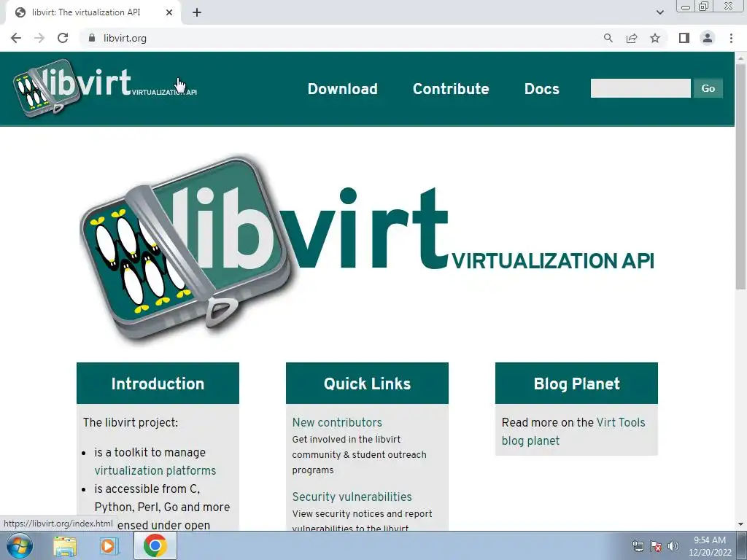Click the volume speaker tray icon
The image size is (747, 560).
click(x=673, y=546)
